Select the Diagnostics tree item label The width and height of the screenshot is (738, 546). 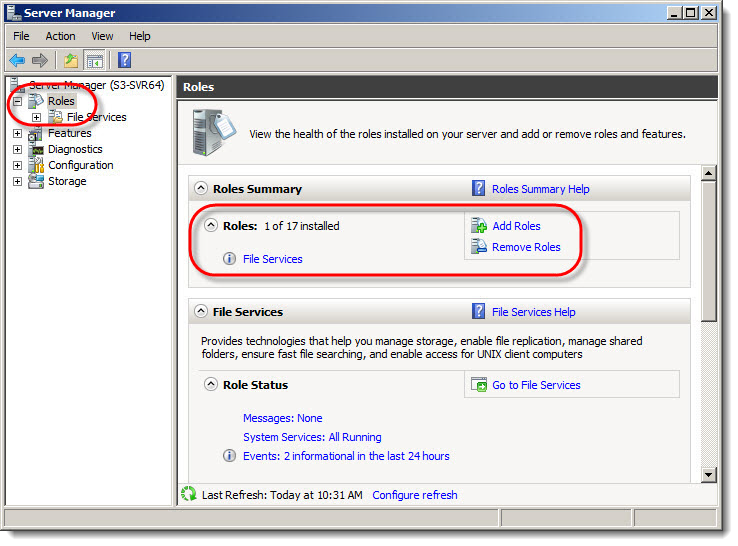click(x=75, y=149)
